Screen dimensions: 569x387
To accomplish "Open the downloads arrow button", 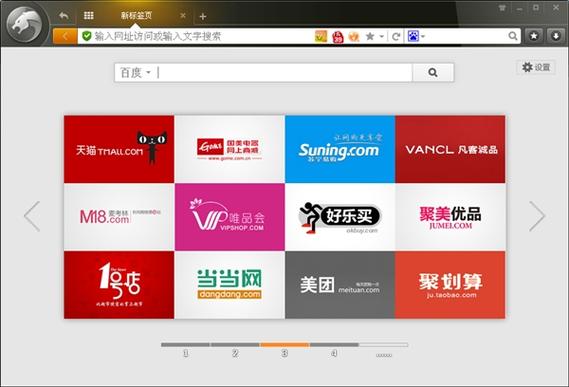I will pyautogui.click(x=556, y=36).
